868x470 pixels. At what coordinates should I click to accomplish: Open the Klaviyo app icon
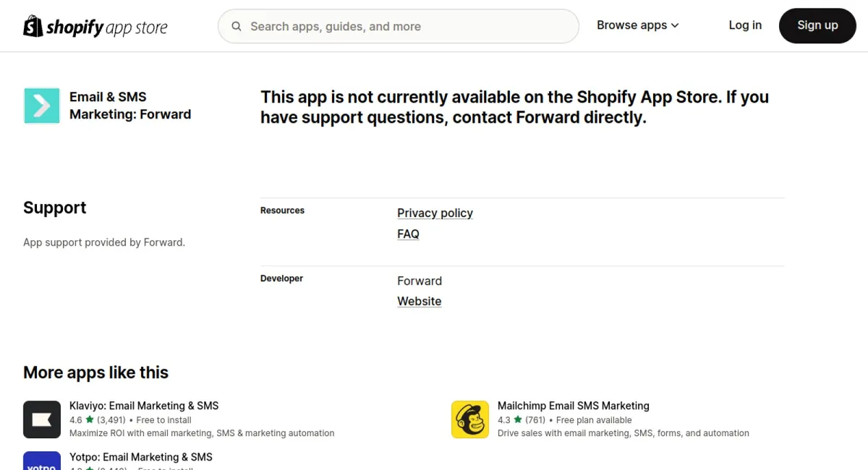42,419
